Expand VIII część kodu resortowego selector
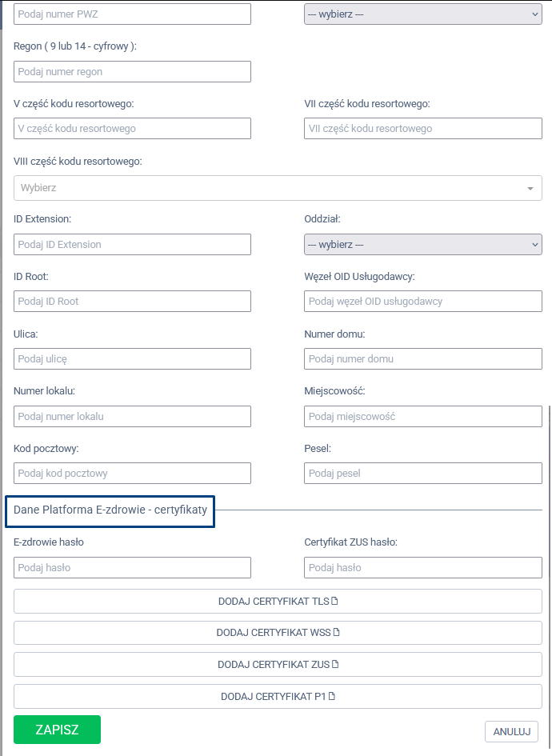Screen dimensions: 552x756 (278, 188)
